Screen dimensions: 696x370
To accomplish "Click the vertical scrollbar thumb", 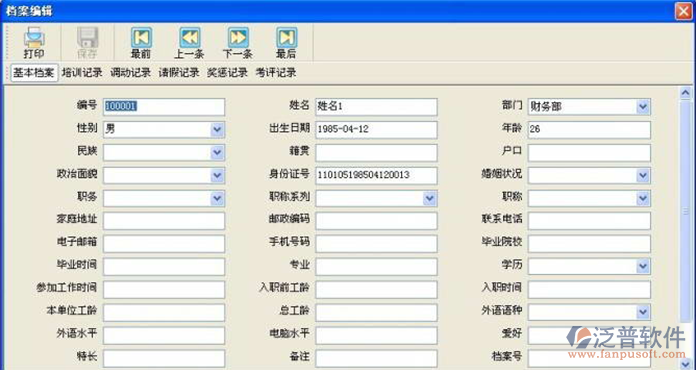I will (x=686, y=211).
